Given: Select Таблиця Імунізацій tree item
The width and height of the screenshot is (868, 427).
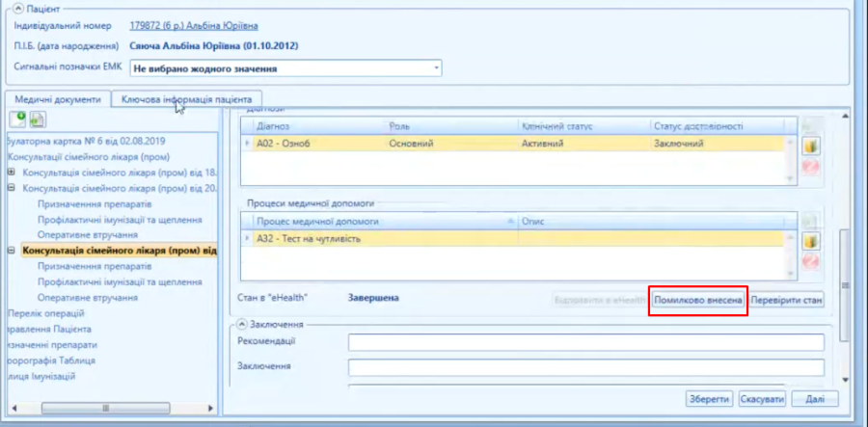Looking at the screenshot, I should (x=41, y=376).
